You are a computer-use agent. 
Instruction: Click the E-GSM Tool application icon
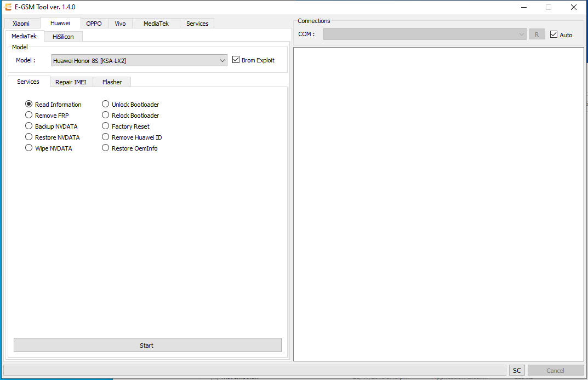[x=8, y=7]
